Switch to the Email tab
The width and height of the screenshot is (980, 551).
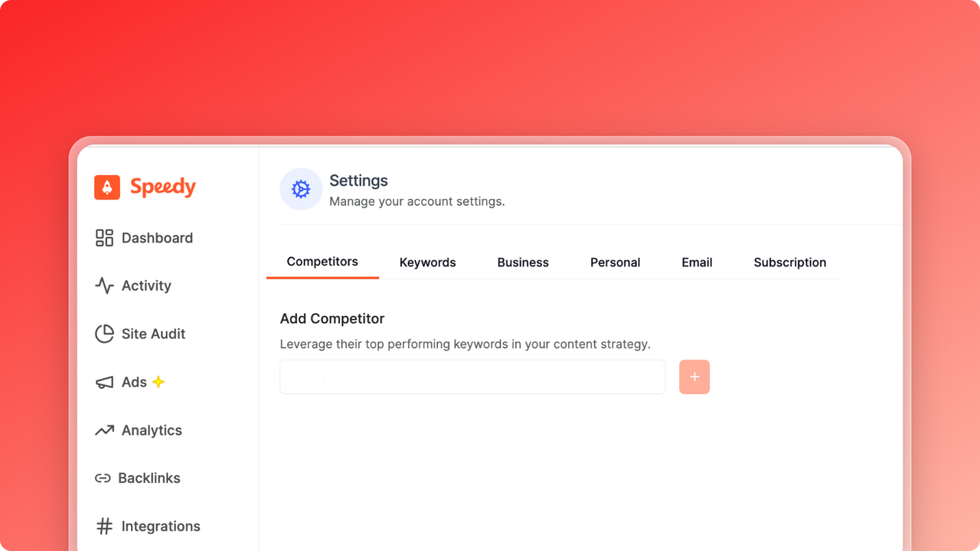697,262
